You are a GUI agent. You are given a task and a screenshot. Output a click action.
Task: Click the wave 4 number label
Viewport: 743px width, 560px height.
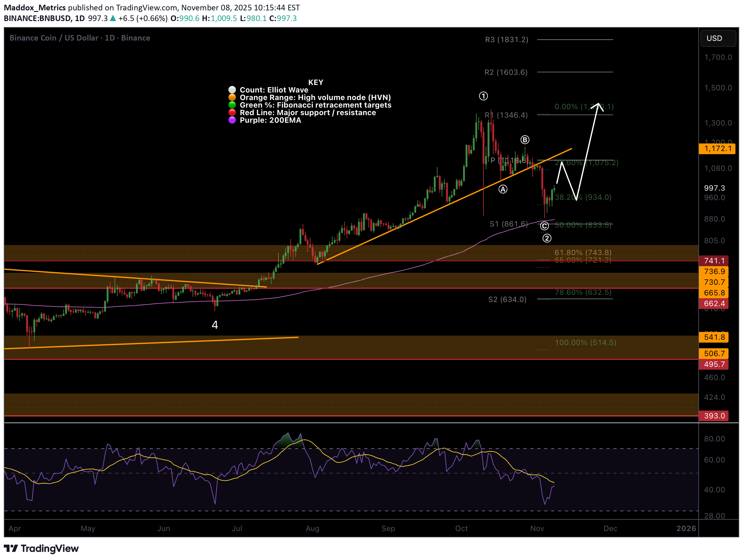point(215,324)
